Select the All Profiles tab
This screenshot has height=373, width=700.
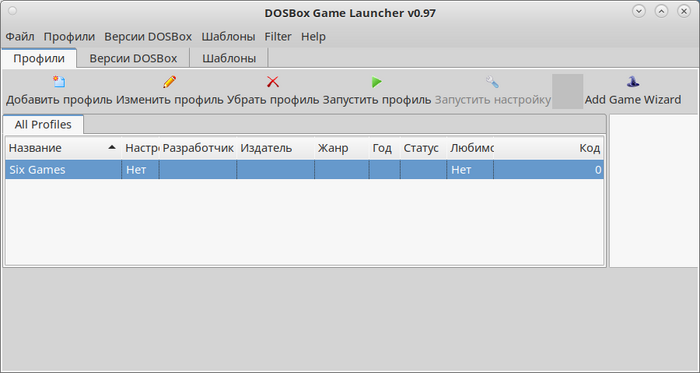pyautogui.click(x=43, y=124)
